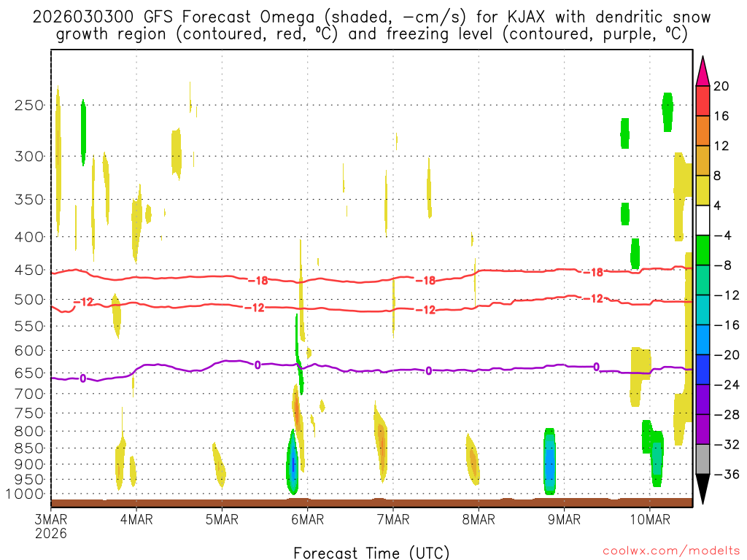The width and height of the screenshot is (747, 560).
Task: Click the 550 pressure level label
Action: point(29,326)
